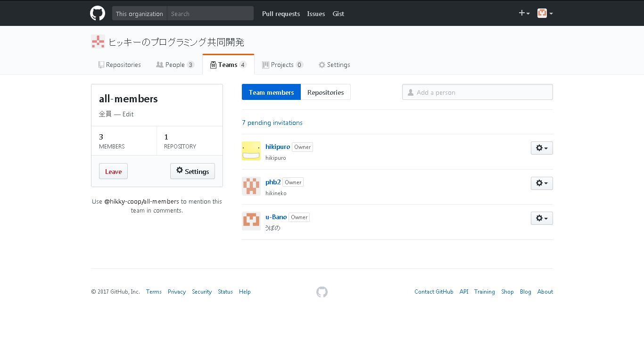Click the Add a person field
This screenshot has height=362, width=644.
478,92
